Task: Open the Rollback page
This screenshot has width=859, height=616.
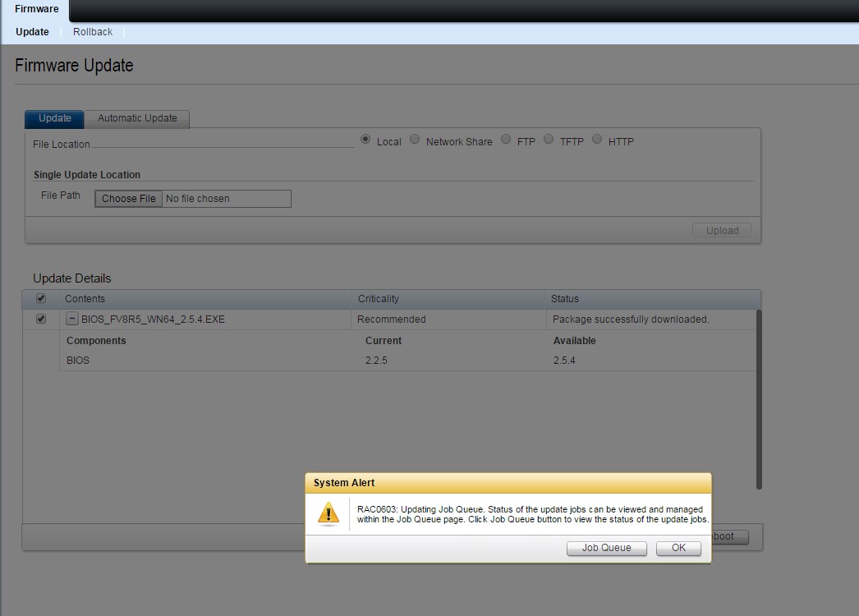Action: [92, 31]
